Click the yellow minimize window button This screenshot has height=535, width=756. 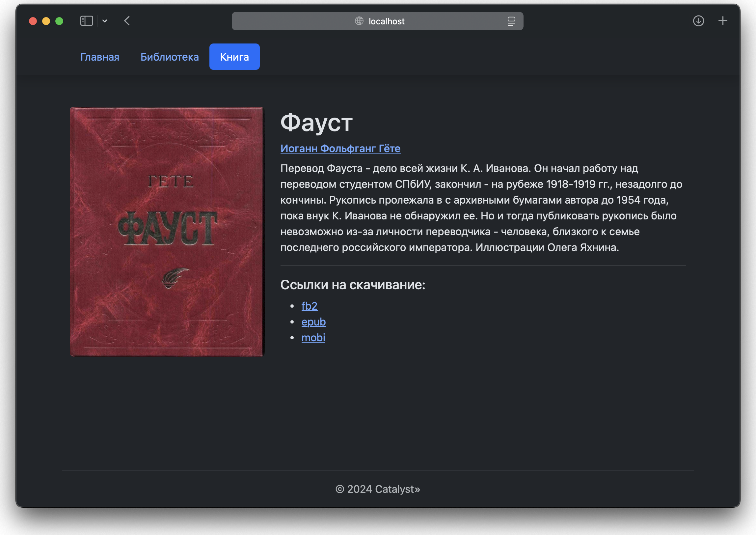tap(46, 21)
